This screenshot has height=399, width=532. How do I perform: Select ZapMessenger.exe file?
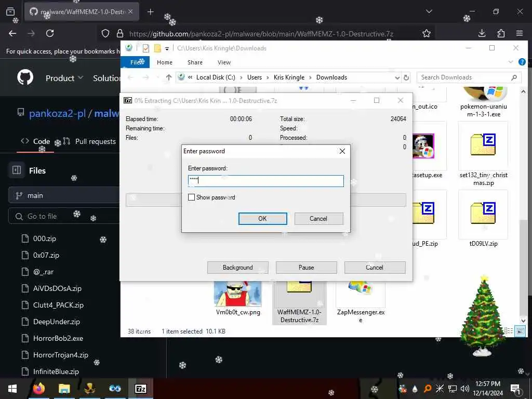click(361, 302)
